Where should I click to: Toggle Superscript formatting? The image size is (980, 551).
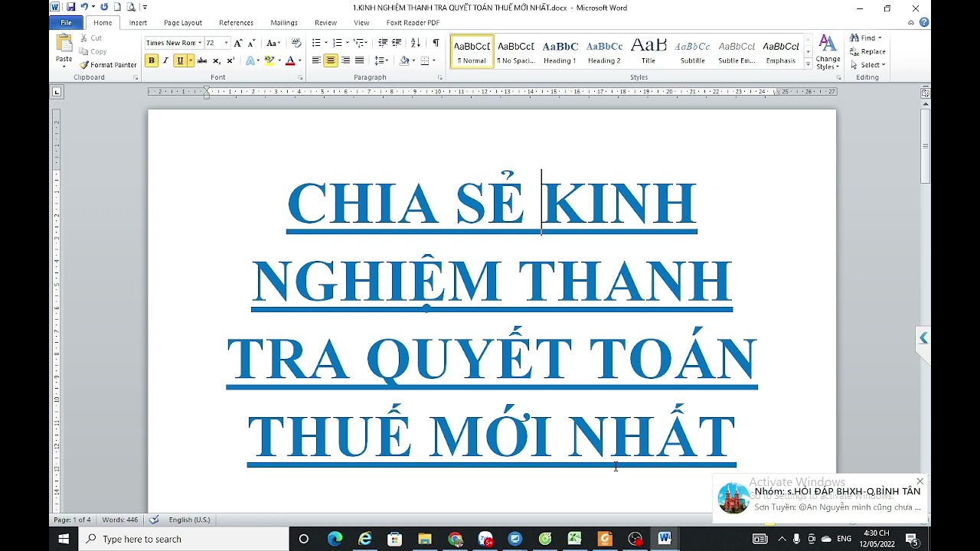[x=230, y=60]
